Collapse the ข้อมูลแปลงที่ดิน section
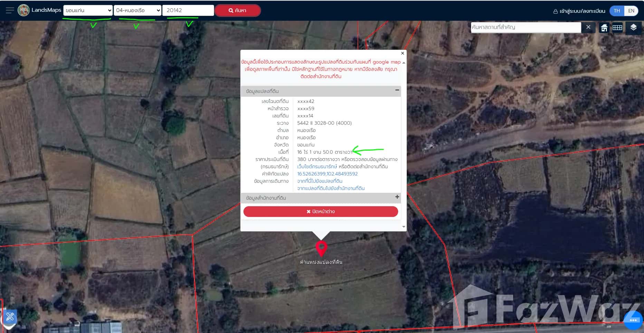The image size is (644, 333). tap(397, 90)
